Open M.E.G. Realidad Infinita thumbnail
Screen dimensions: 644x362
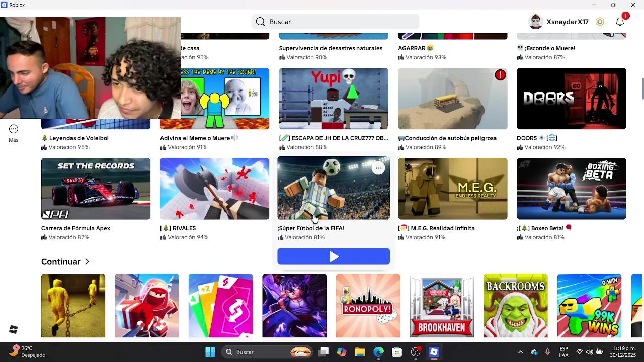coord(453,189)
